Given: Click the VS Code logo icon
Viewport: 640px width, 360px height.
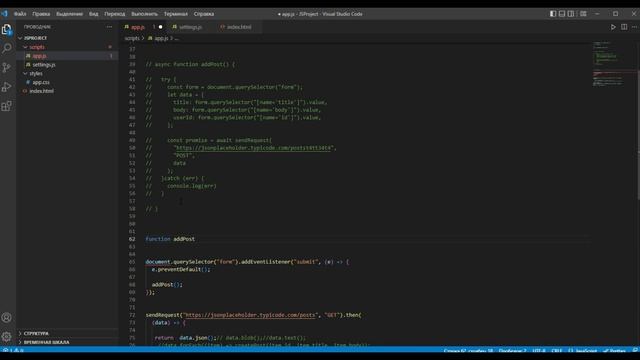Looking at the screenshot, I should click(x=4, y=13).
